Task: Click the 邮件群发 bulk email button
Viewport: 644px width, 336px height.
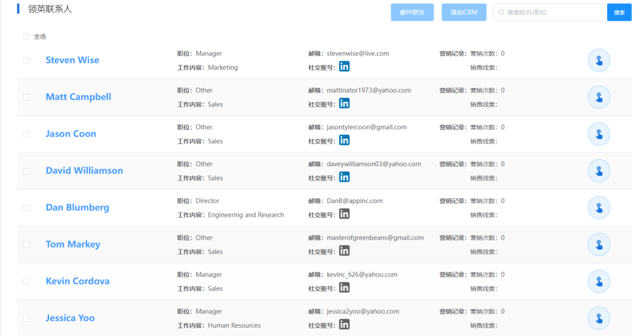Action: [412, 13]
